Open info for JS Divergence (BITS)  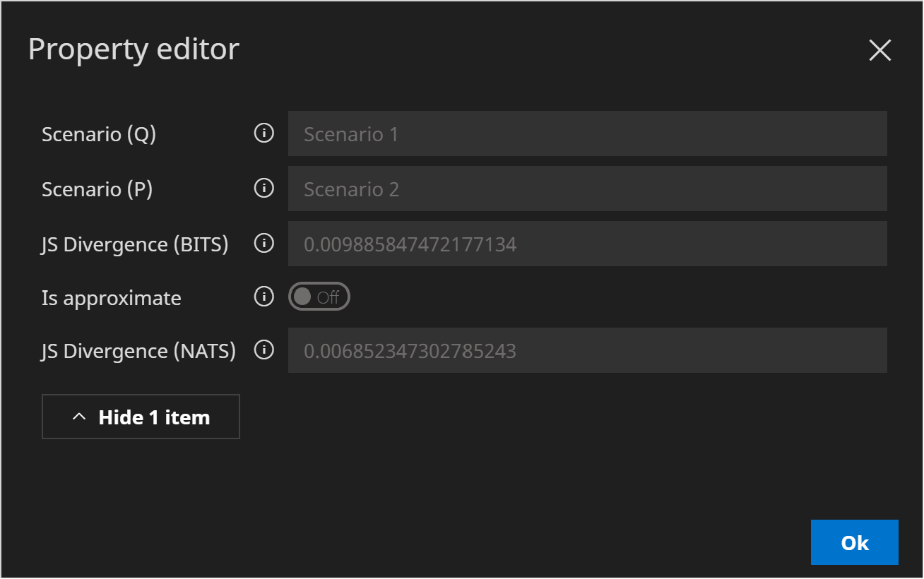[263, 243]
